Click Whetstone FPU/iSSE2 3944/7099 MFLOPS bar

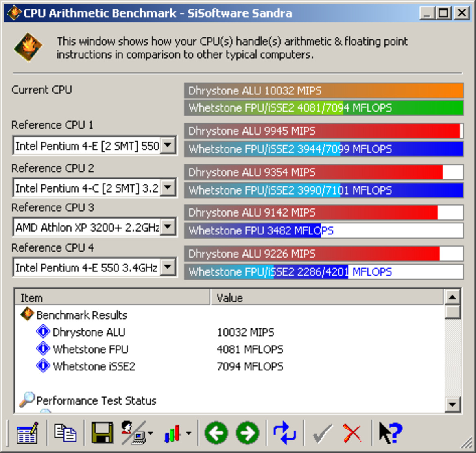pos(323,149)
